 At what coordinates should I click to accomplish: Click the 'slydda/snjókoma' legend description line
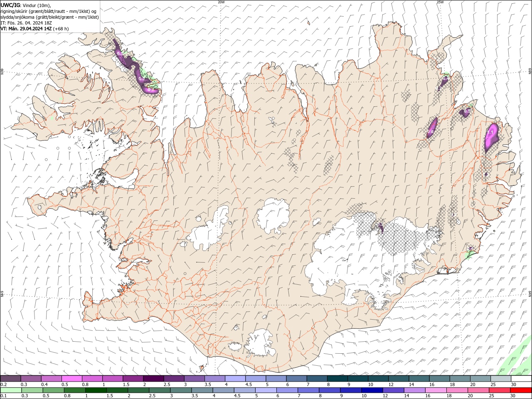[50, 17]
